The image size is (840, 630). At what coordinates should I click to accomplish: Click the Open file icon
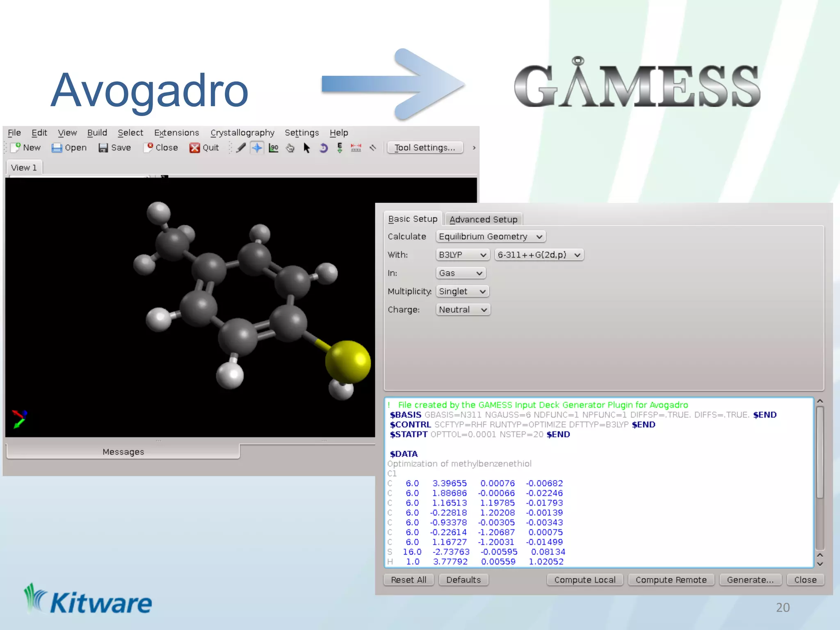pyautogui.click(x=57, y=148)
